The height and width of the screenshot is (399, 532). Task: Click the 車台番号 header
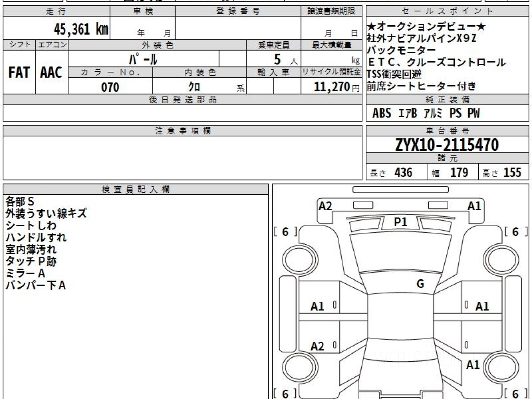[x=448, y=131]
